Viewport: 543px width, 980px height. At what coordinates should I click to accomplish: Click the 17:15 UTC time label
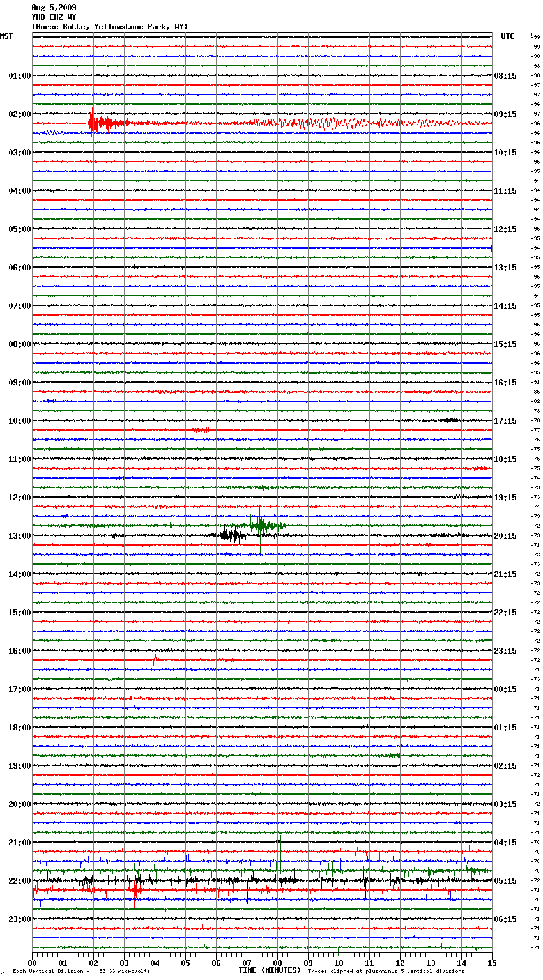(x=505, y=421)
